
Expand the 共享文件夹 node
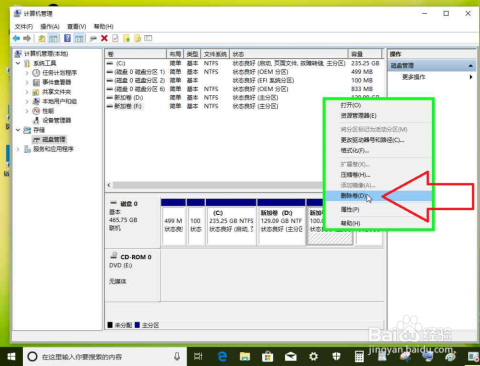tap(27, 92)
